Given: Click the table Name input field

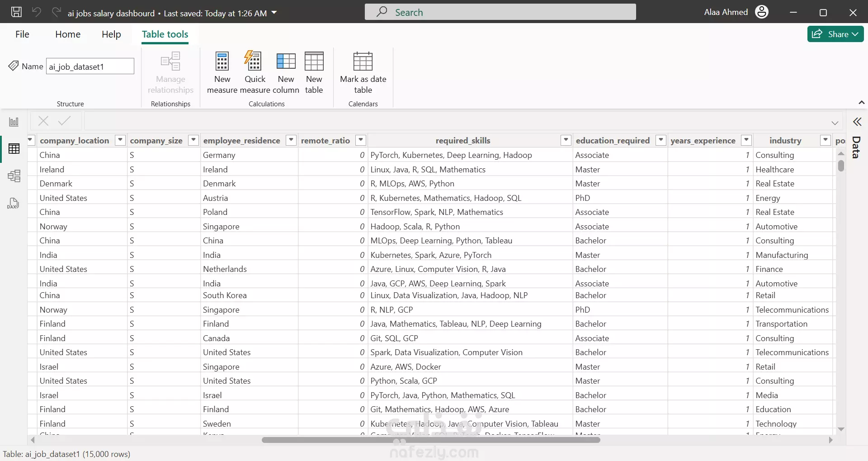Looking at the screenshot, I should click(x=90, y=66).
